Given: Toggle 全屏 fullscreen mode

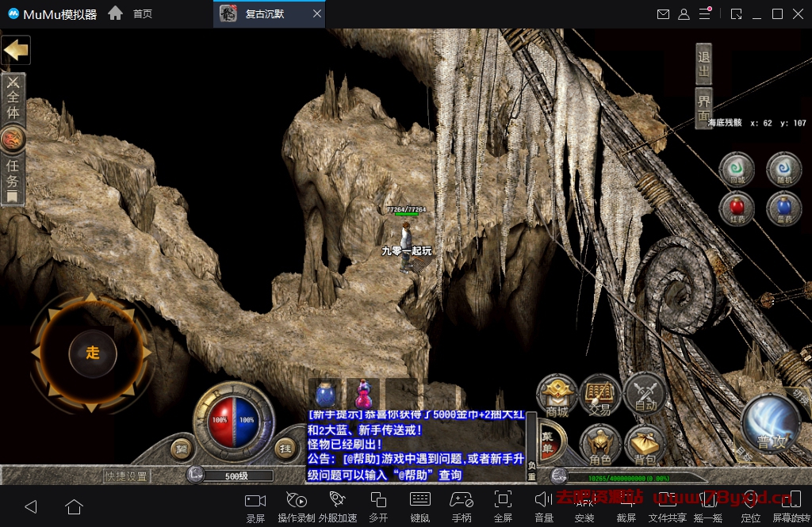Looking at the screenshot, I should (503, 507).
